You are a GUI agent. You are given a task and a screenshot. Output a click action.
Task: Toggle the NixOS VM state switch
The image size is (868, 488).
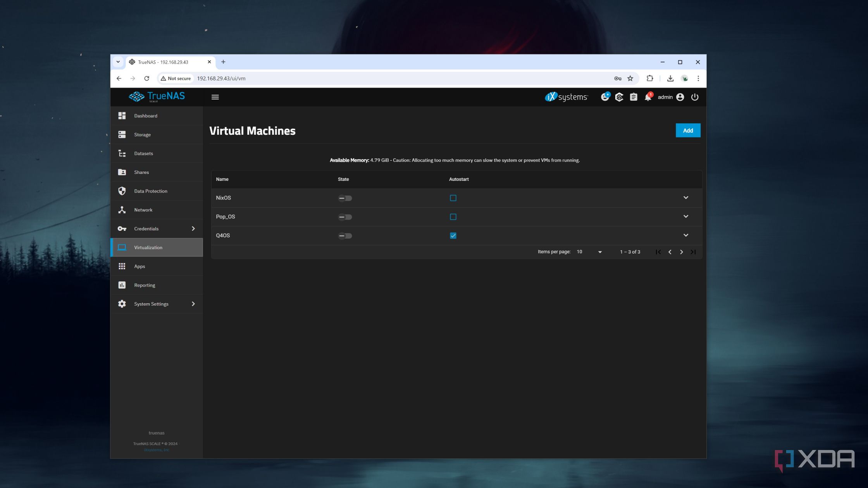(x=345, y=198)
